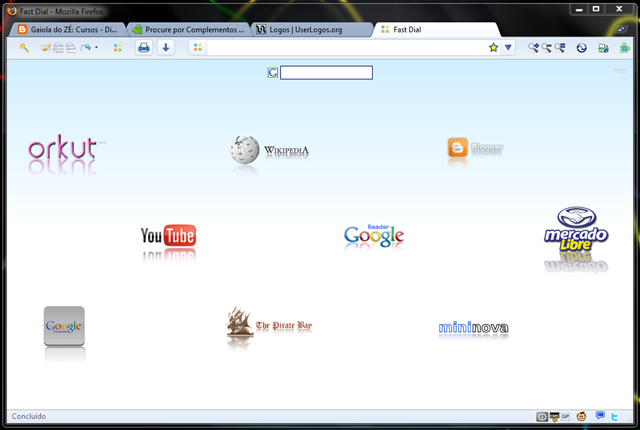Click the card with checkmark status icon
Viewport: 640px width, 430px height.
click(x=554, y=417)
